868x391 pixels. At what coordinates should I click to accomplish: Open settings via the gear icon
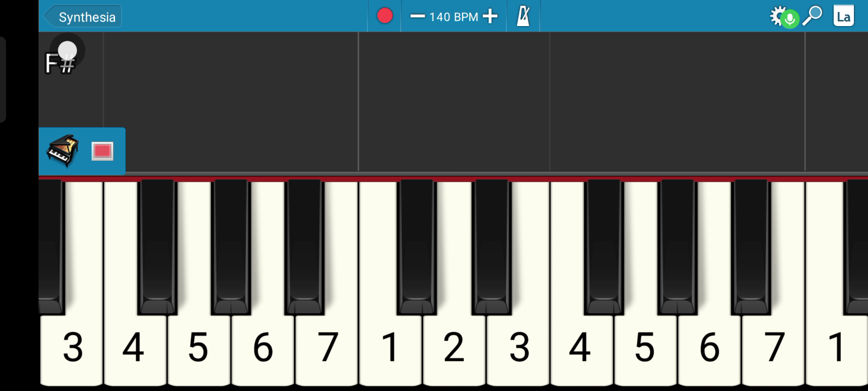pos(778,15)
